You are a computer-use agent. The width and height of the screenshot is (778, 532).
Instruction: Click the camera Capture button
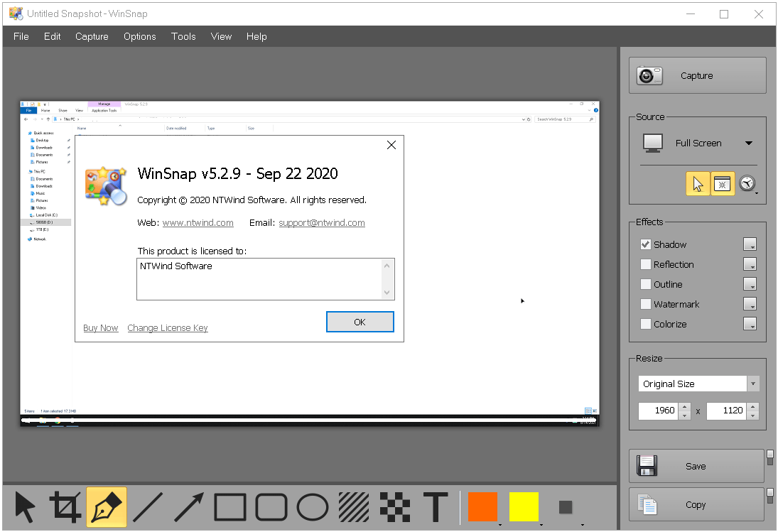tap(698, 75)
